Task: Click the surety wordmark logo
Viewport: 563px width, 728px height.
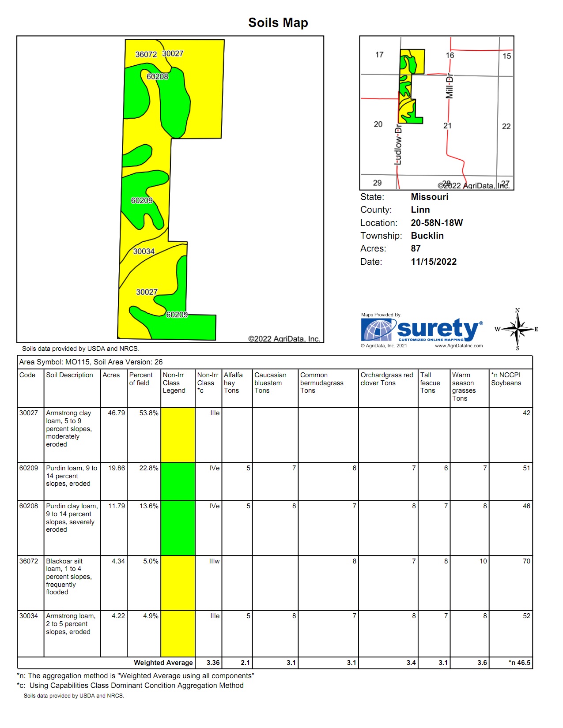Action: [x=437, y=329]
